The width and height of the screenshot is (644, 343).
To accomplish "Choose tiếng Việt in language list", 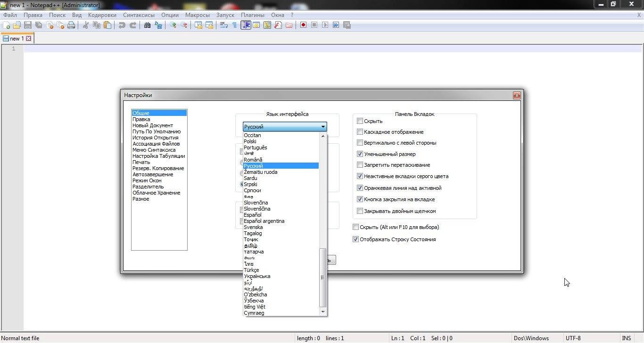I will point(281,307).
